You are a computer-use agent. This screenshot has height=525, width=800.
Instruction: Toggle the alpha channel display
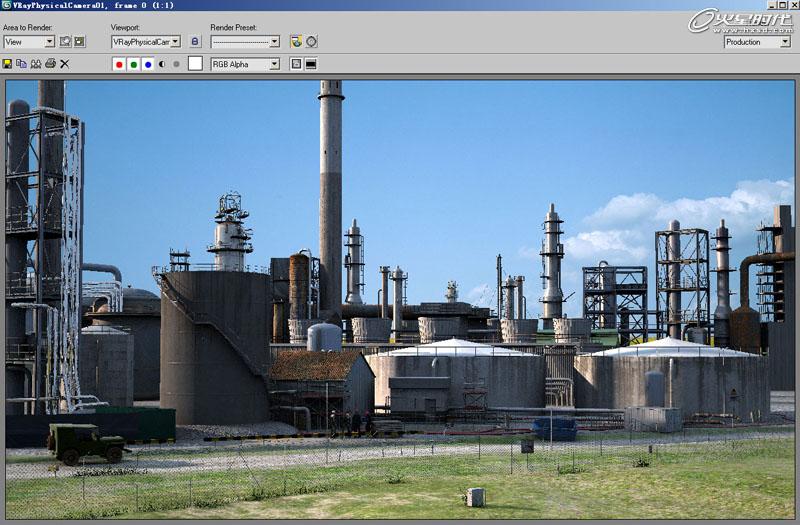click(x=162, y=64)
